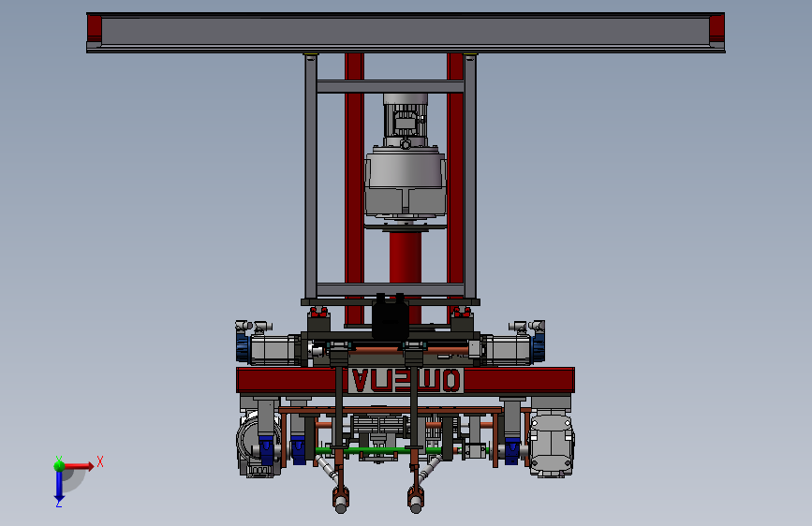812x526 pixels.
Task: Click the blue Z axis arrow of the triad
Action: (x=59, y=487)
